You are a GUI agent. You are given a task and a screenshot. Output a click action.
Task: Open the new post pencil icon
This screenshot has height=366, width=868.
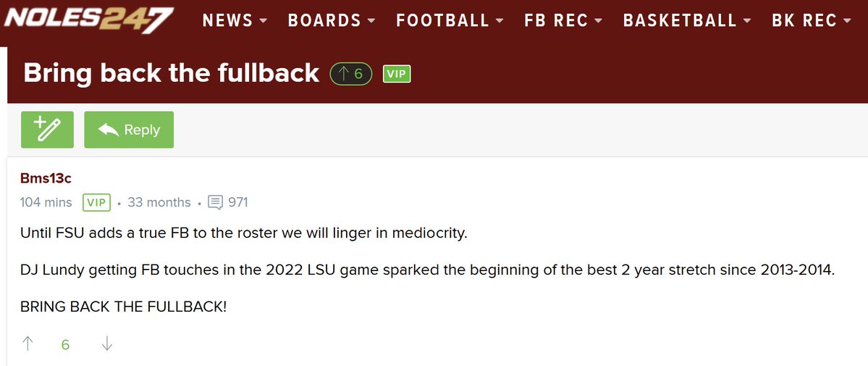47,130
